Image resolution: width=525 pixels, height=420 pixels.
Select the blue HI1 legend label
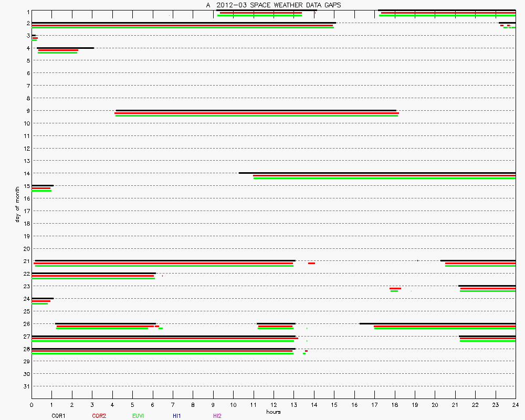tap(177, 416)
